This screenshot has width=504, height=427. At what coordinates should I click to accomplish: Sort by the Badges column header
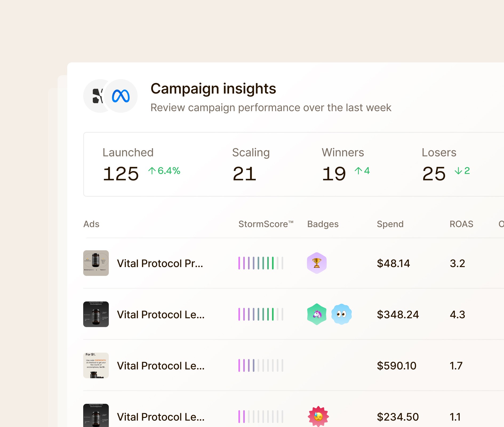(x=323, y=224)
